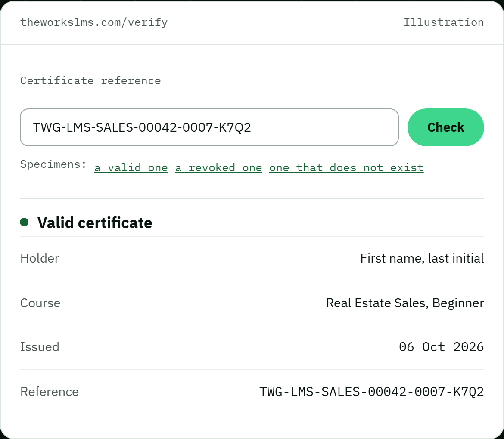Select the 'Reference' row label

50,392
